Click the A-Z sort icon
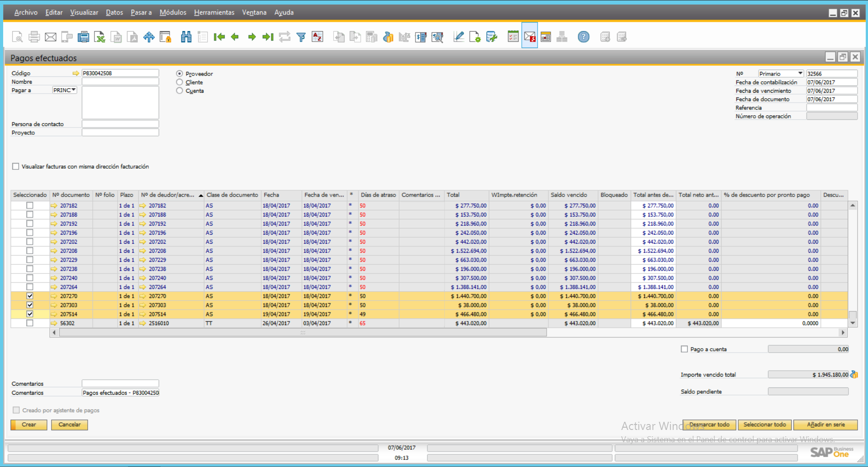868x467 pixels. pos(317,37)
